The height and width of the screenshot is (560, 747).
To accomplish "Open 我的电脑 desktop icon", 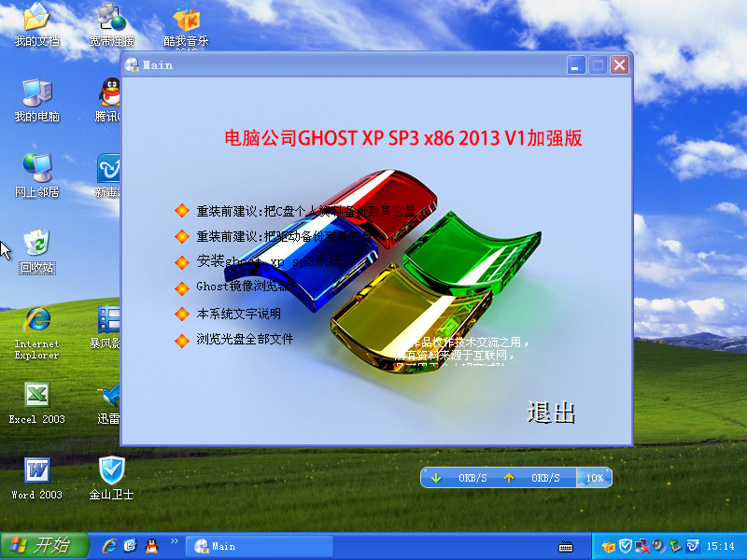I will (x=36, y=101).
